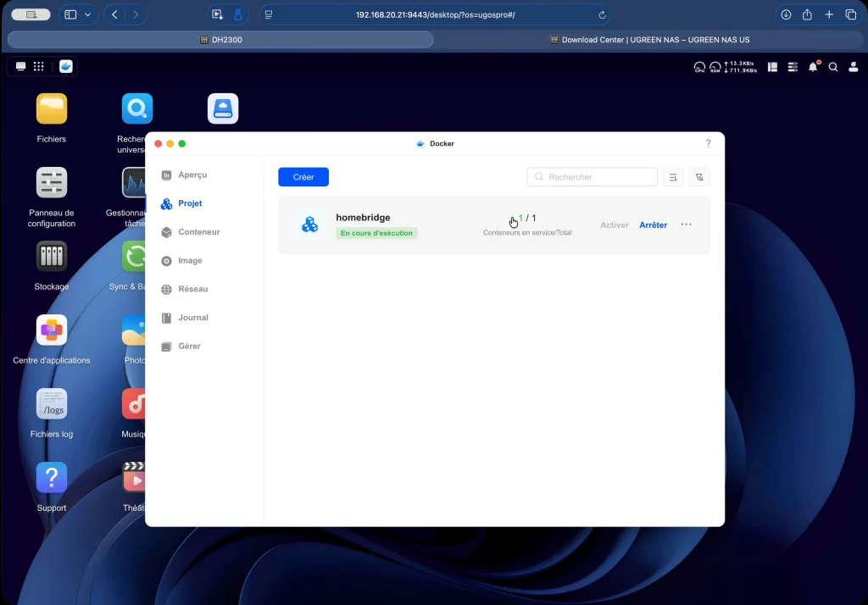Select the Projet tab in Docker sidebar
The width and height of the screenshot is (868, 605).
190,204
